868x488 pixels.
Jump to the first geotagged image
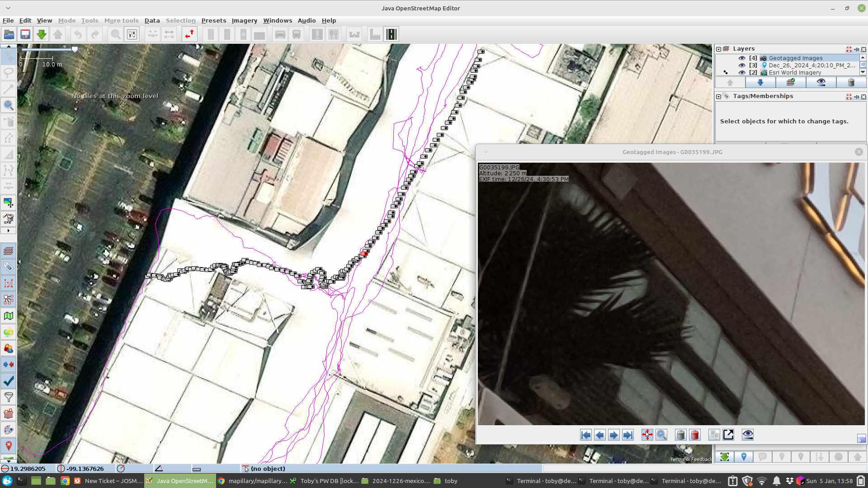585,435
